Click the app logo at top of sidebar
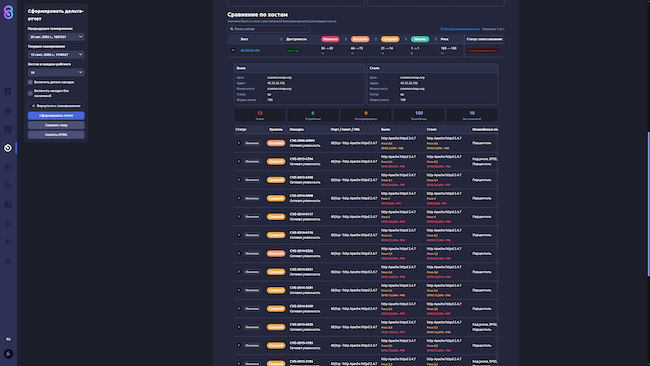This screenshot has width=650, height=366. tap(8, 12)
